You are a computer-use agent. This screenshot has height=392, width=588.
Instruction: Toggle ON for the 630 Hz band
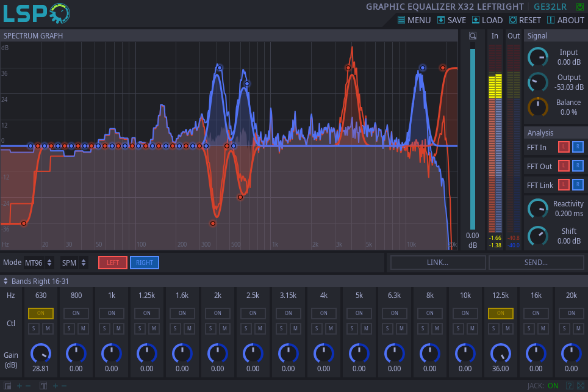[41, 313]
